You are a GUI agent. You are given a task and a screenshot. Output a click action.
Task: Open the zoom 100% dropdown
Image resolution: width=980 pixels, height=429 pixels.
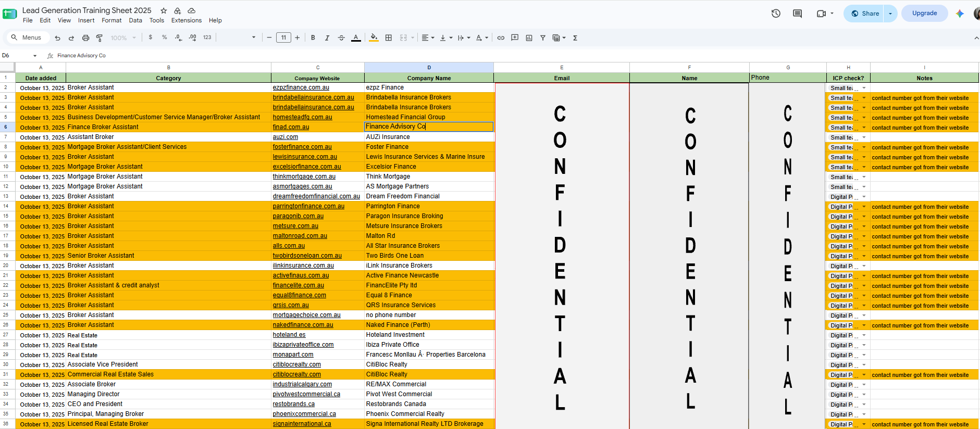pos(123,37)
